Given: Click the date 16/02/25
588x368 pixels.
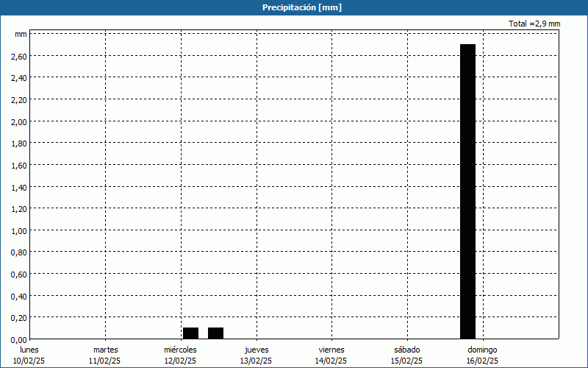Looking at the screenshot, I should pos(482,361).
